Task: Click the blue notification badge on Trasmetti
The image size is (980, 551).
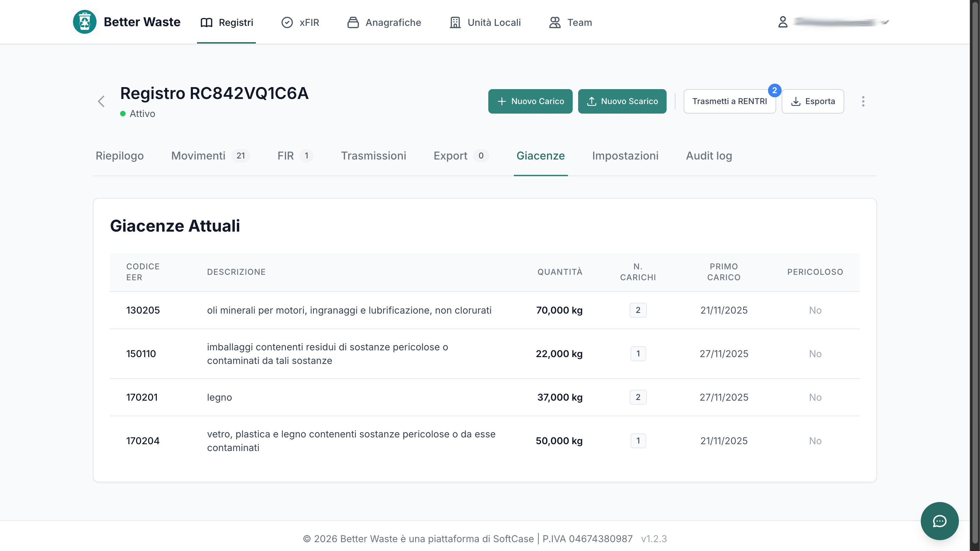Action: point(774,90)
